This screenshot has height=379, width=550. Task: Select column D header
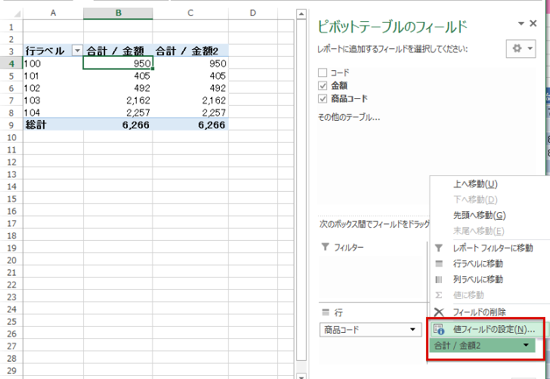coord(253,13)
